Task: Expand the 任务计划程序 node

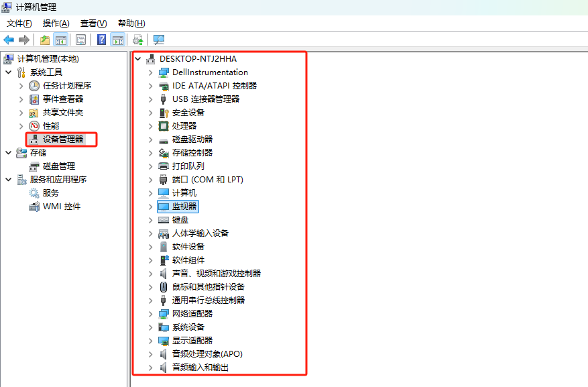Action: tap(21, 86)
